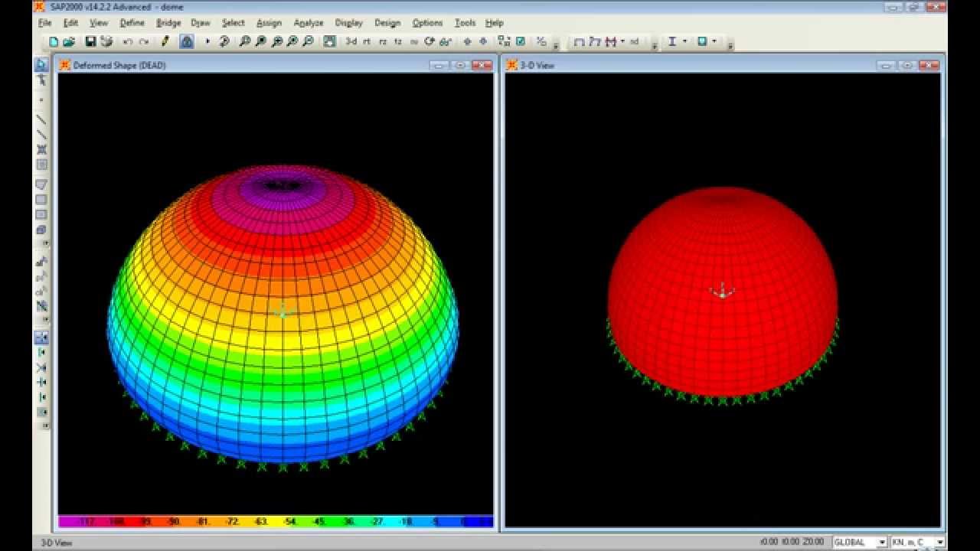This screenshot has height=551, width=980.
Task: Click the concrete design square icon
Action: 702,42
